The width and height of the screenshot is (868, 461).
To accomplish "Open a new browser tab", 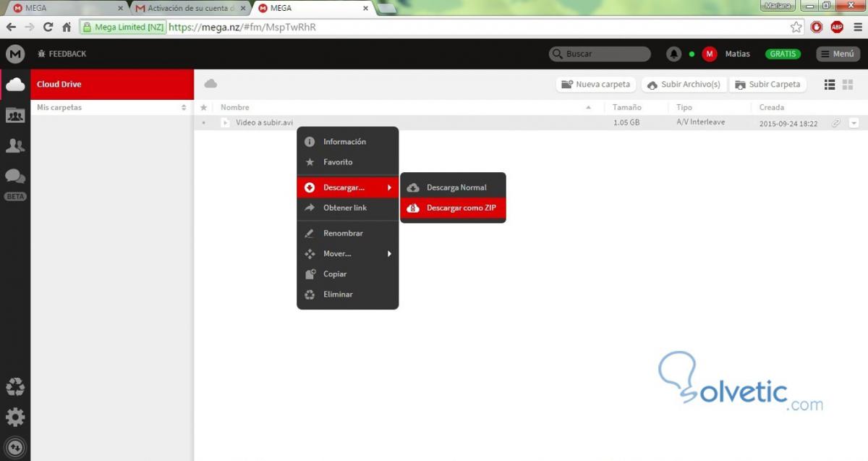I will tap(387, 9).
